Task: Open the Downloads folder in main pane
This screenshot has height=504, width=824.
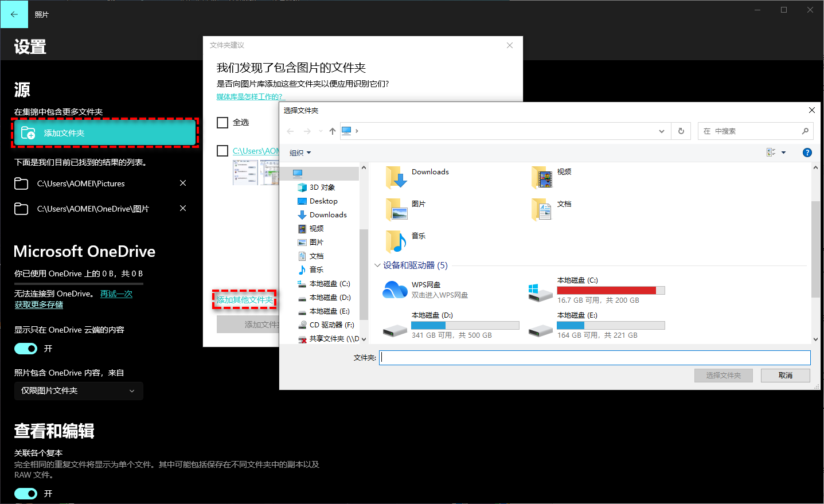Action: click(x=396, y=177)
